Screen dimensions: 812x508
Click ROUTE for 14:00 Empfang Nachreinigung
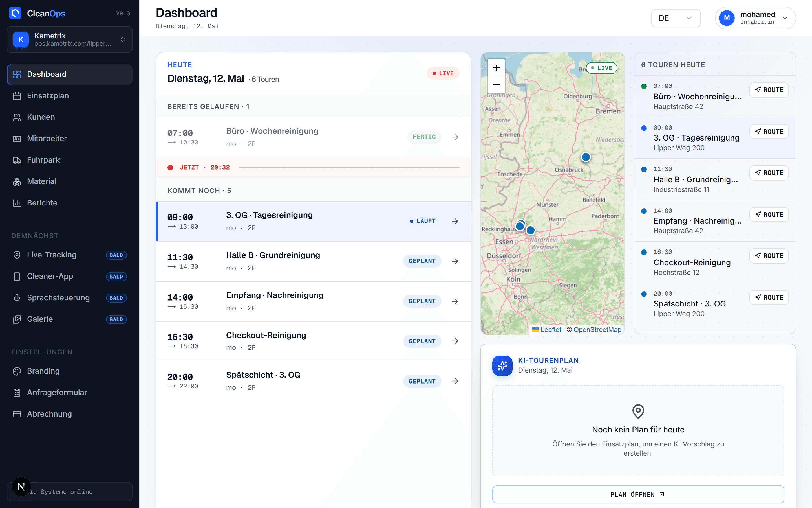click(769, 215)
